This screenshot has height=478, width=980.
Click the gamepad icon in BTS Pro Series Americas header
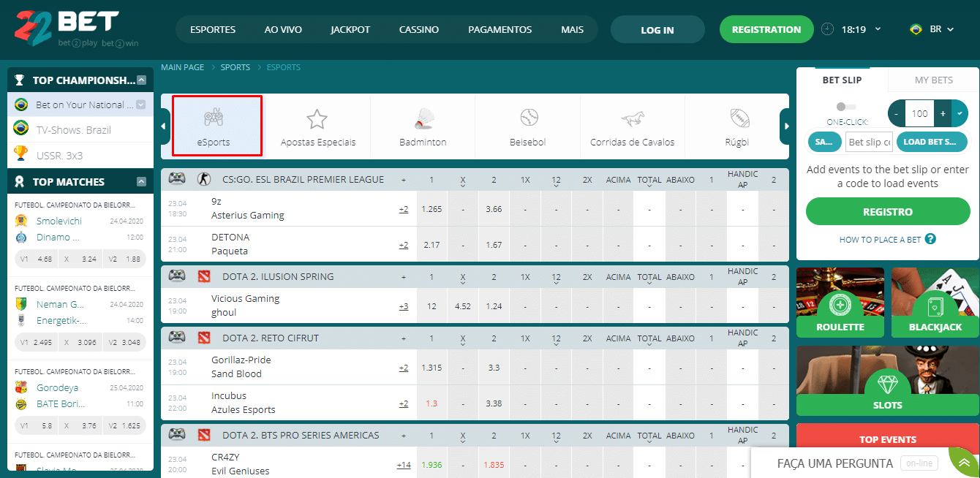(x=177, y=435)
